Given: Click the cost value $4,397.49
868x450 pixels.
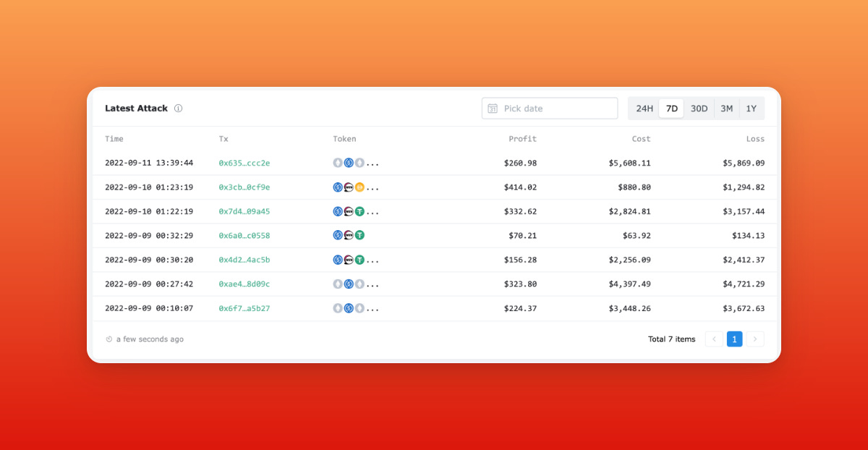Looking at the screenshot, I should (629, 284).
